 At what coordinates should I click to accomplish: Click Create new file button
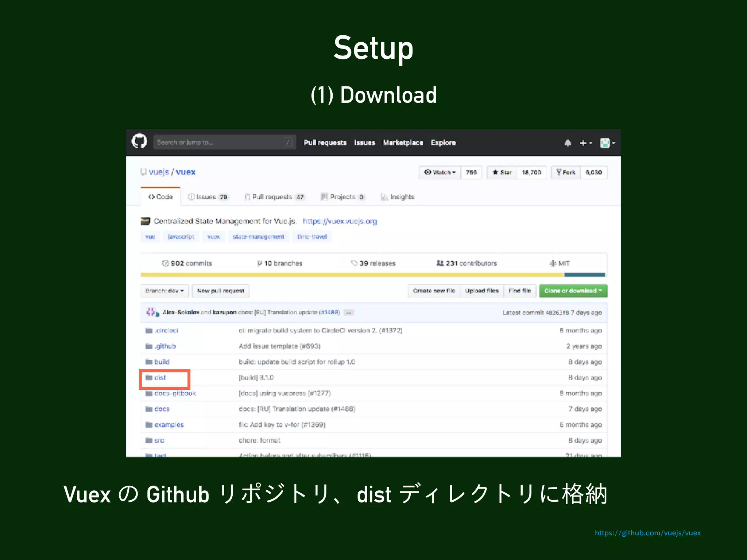(x=434, y=291)
